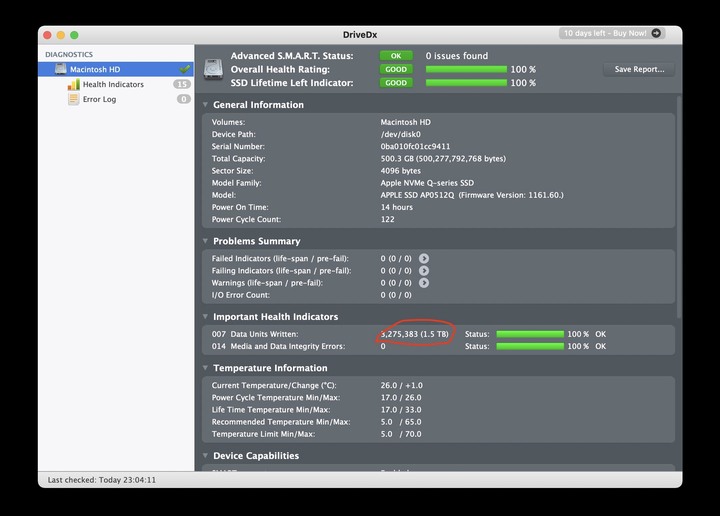
Task: Click GOOD badge for Overall Health Rating
Action: point(396,69)
